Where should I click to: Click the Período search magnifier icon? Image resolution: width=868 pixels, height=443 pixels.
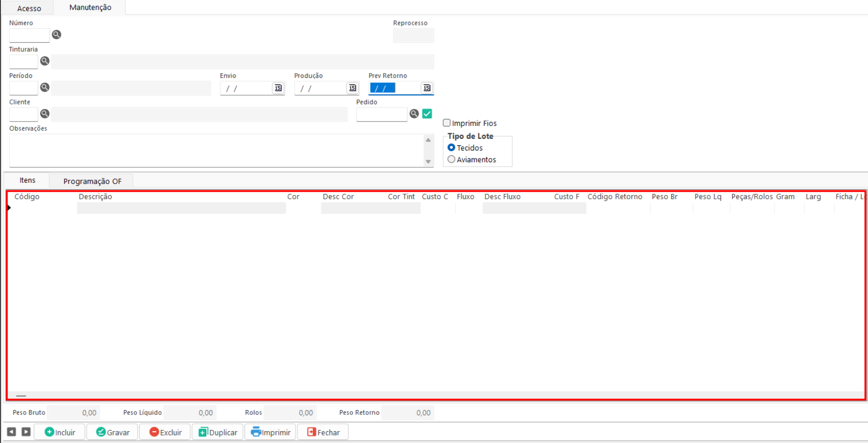pos(45,87)
